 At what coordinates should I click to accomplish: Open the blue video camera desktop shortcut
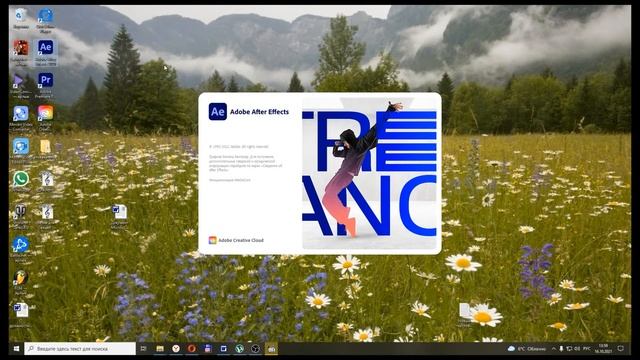coord(20,149)
